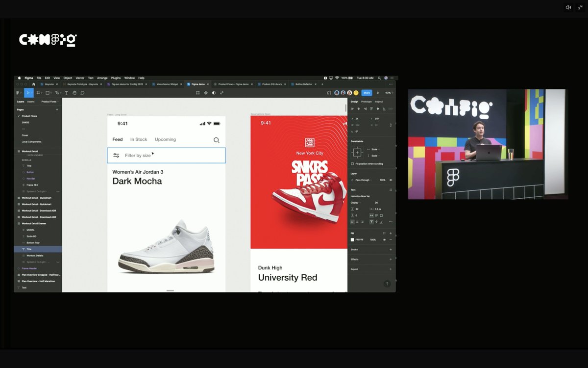The width and height of the screenshot is (588, 368).
Task: Open vertical constraint Scale dropdown
Action: click(x=375, y=156)
